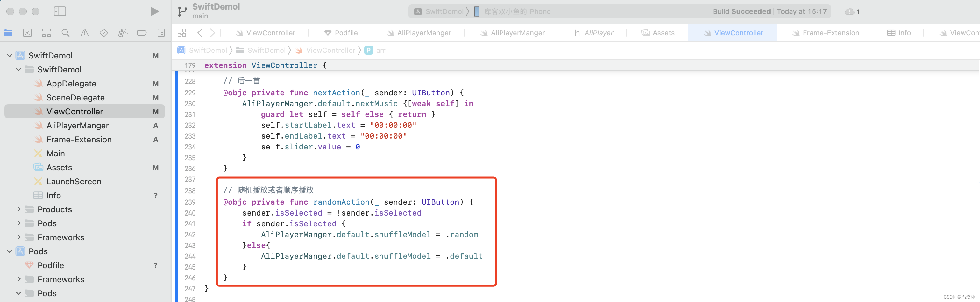980x302 pixels.
Task: Switch to the Info tab
Action: (x=899, y=33)
